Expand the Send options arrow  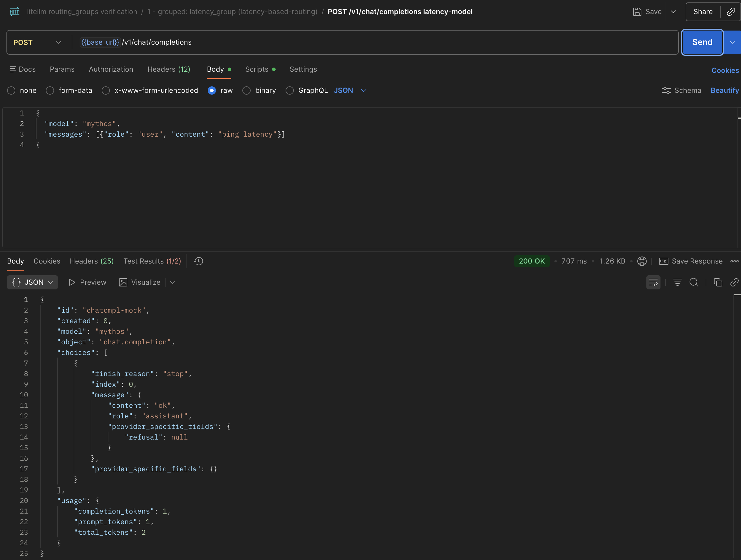point(732,42)
